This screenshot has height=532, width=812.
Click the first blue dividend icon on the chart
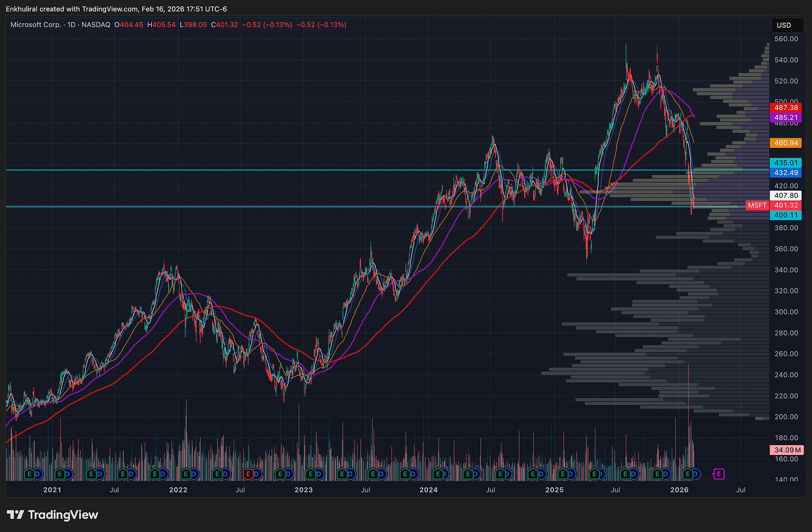point(38,474)
